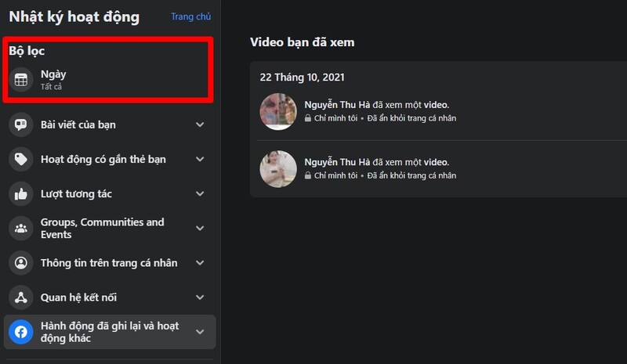Click Đã ẩn khỏi trang cá nhân in second entry

point(411,175)
